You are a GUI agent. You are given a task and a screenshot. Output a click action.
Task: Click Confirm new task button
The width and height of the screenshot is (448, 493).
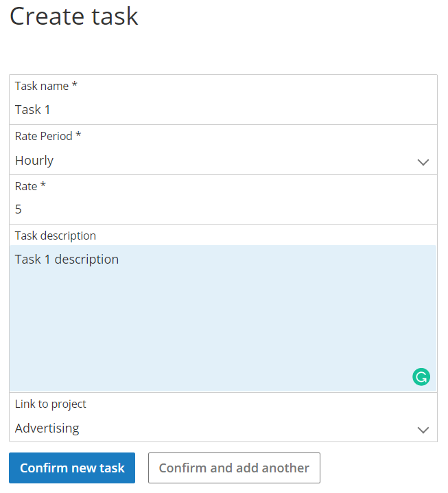point(72,468)
